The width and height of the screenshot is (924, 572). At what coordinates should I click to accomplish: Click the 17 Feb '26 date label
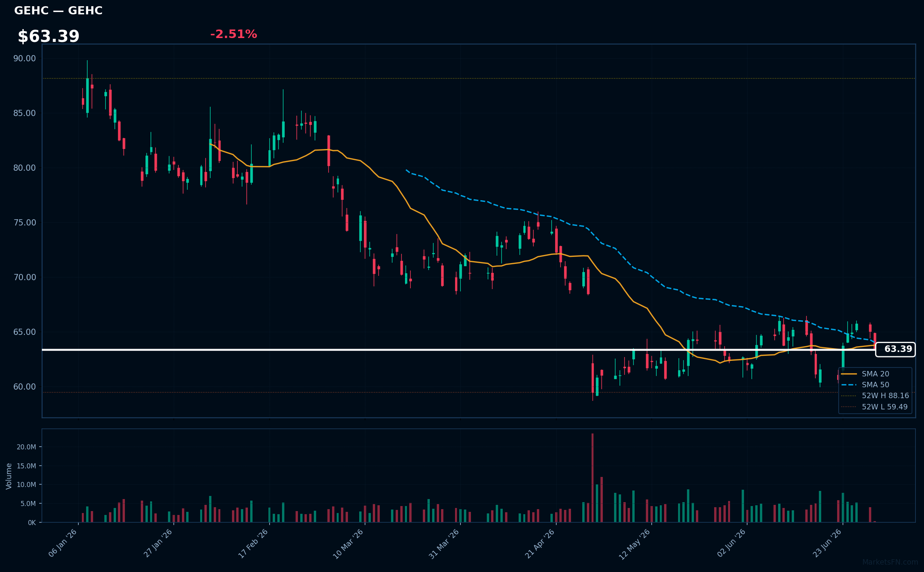(x=253, y=544)
